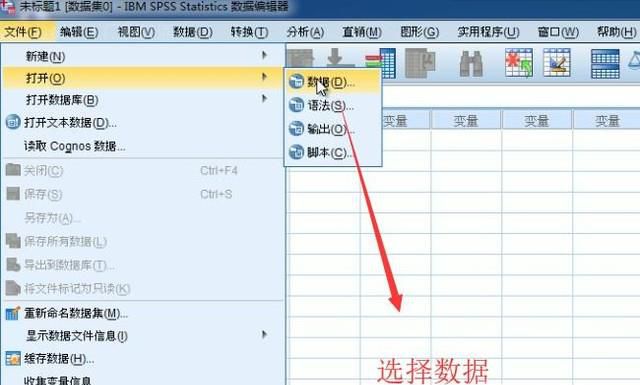Select 语法(S)... in the open submenu

pos(333,106)
